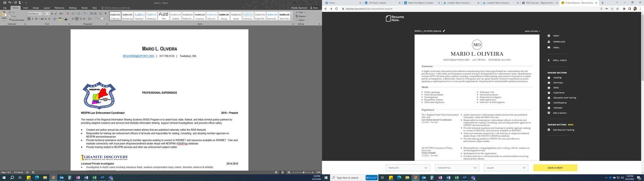
Task: Go to Experience resume section
Action: coord(558,93)
